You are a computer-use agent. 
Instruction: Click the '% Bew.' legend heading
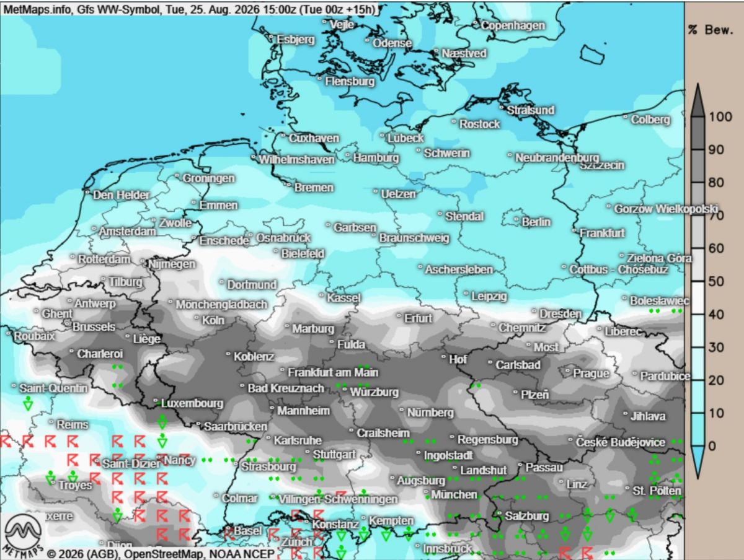(710, 30)
